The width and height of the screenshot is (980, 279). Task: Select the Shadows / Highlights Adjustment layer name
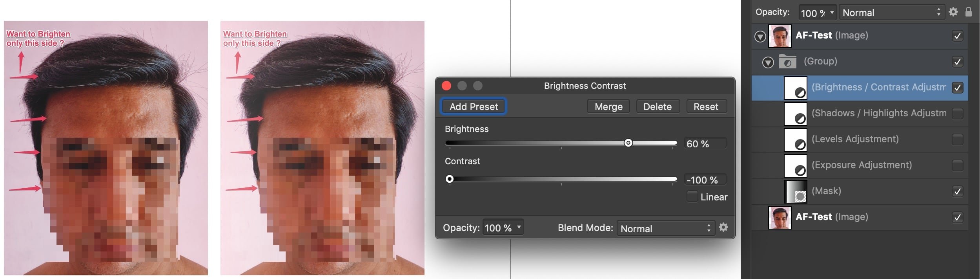[x=879, y=113]
